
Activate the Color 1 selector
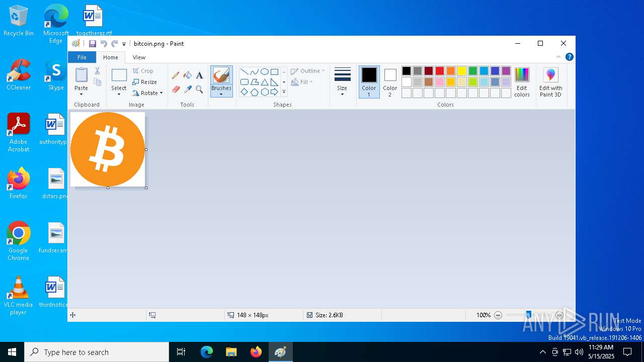point(369,82)
